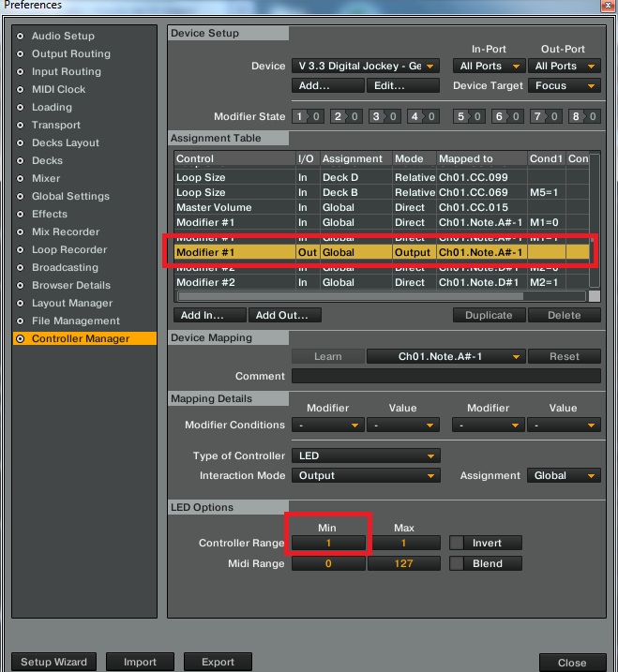This screenshot has width=618, height=672.
Task: Open Effects preferences
Action: (50, 214)
